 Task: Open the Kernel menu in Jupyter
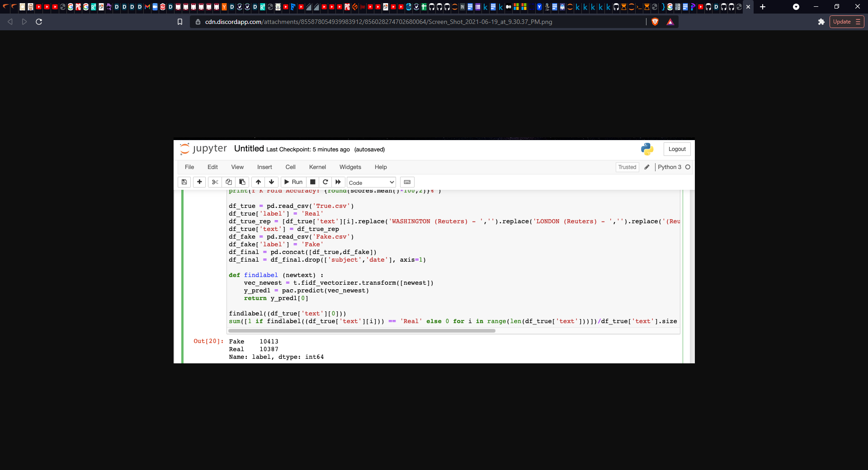tap(317, 167)
